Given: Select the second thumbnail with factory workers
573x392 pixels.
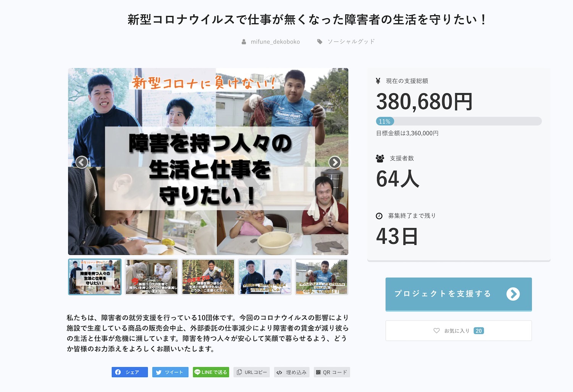Looking at the screenshot, I should coord(152,277).
